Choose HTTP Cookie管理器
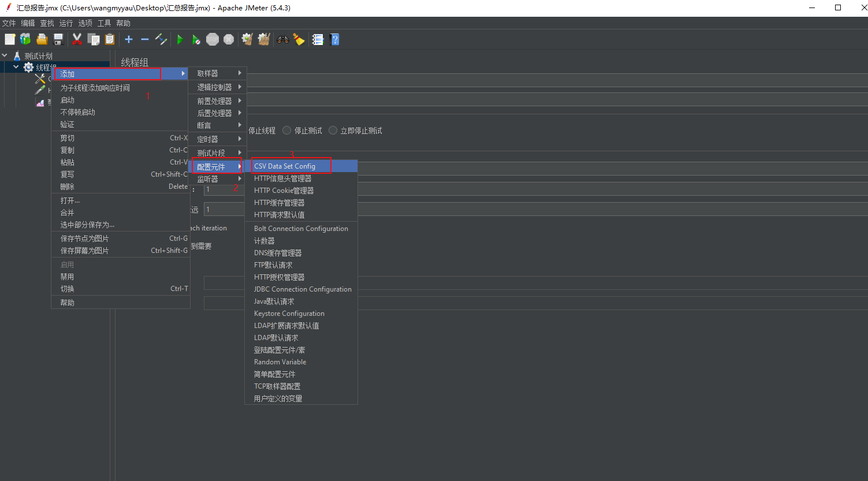 coord(301,191)
